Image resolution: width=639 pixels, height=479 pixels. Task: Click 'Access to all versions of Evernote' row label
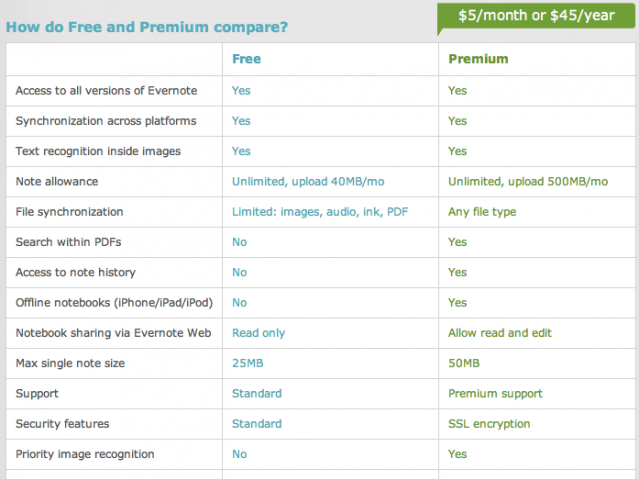click(x=106, y=91)
